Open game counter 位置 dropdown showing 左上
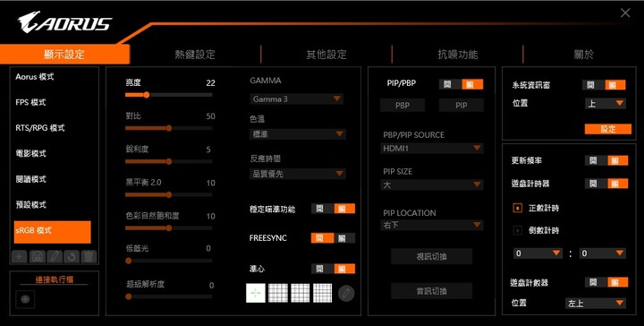 (596, 304)
